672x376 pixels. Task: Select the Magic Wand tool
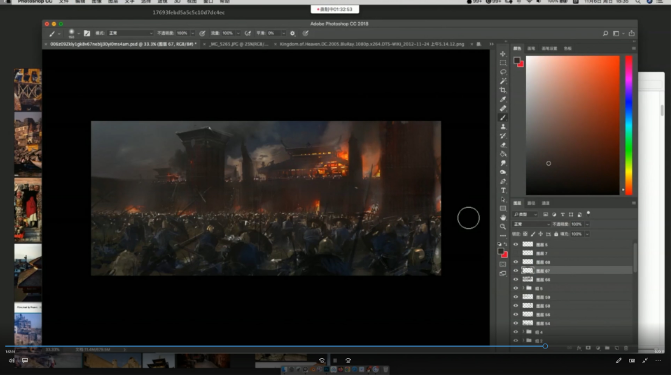(x=503, y=81)
